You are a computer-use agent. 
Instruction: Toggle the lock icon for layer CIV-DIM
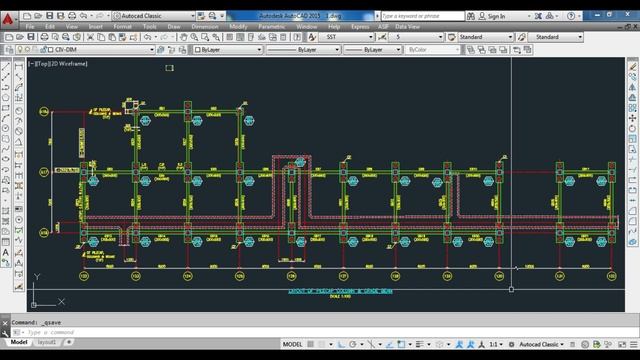43,50
